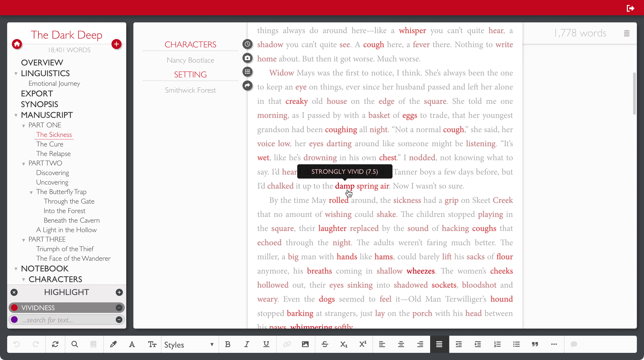This screenshot has height=360, width=644.
Task: Click the logout icon in top bar
Action: (x=630, y=8)
